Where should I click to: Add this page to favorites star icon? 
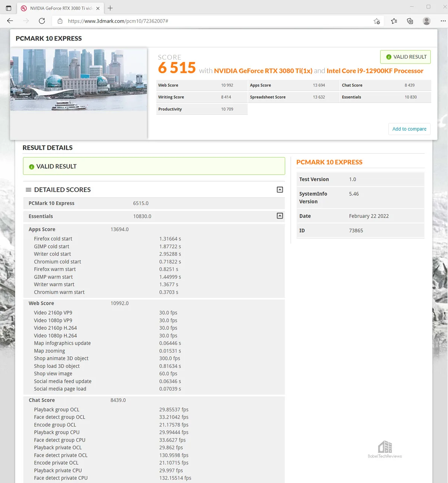tap(377, 21)
